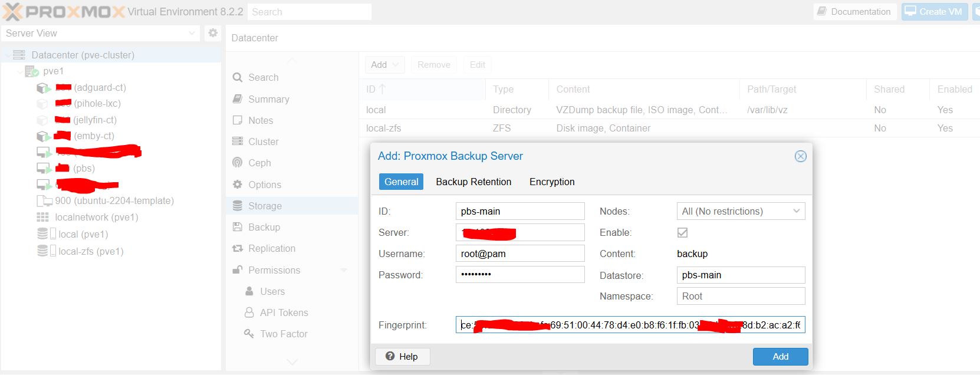The height and width of the screenshot is (375, 980).
Task: Select the ubuntu-2204-template icon
Action: pos(45,200)
